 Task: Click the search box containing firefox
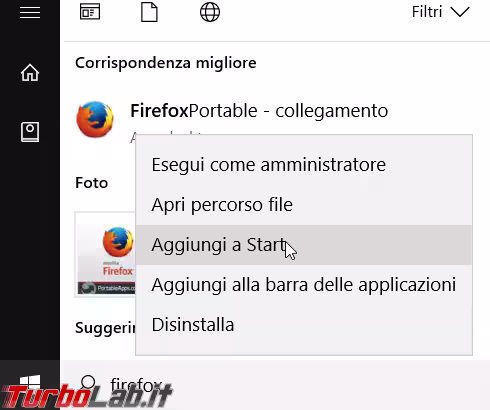(275, 385)
